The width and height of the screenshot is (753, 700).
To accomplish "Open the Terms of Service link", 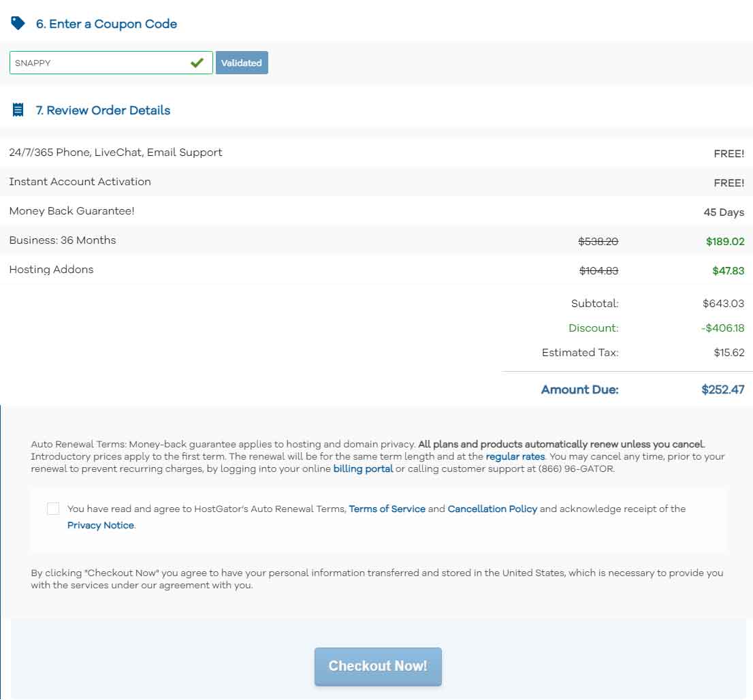I will pyautogui.click(x=387, y=509).
